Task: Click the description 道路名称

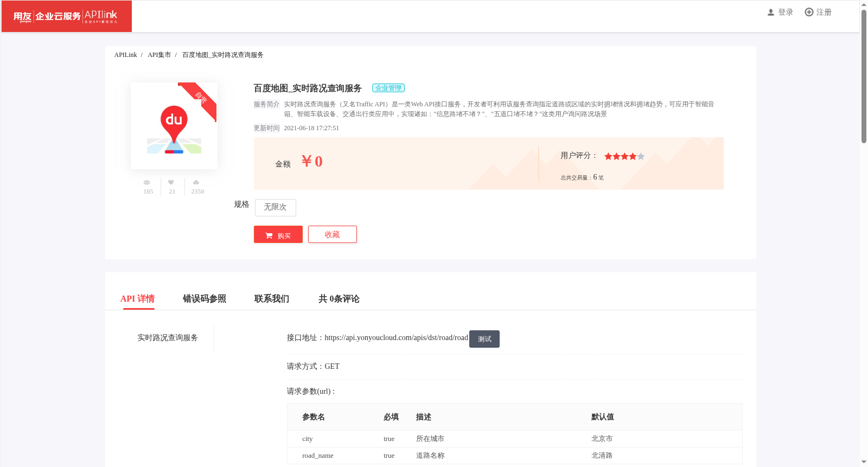Action: (x=430, y=456)
